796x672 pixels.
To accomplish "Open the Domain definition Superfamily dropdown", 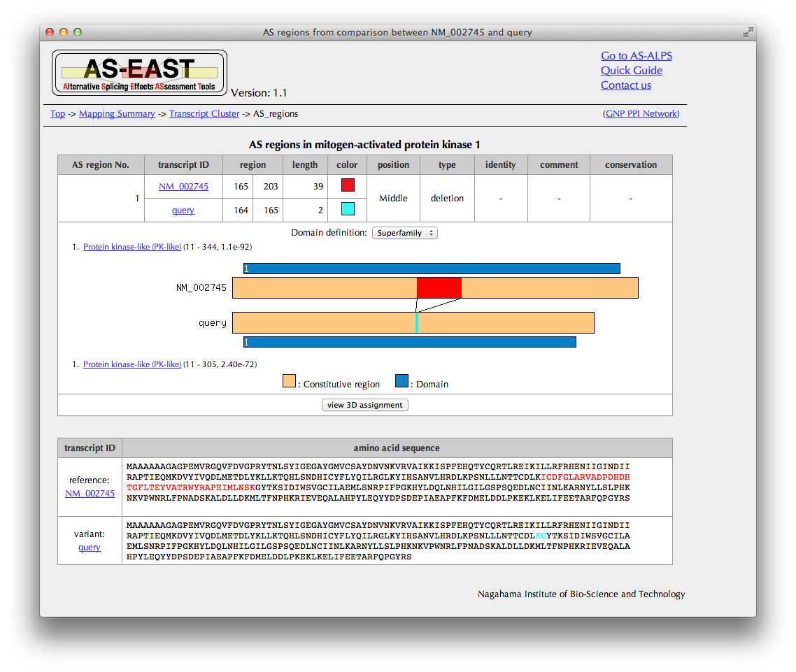I will click(405, 233).
